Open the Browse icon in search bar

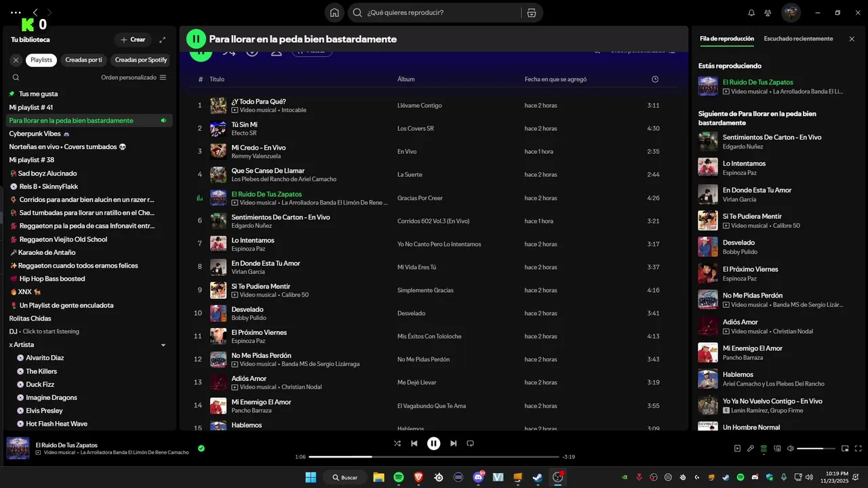point(532,12)
